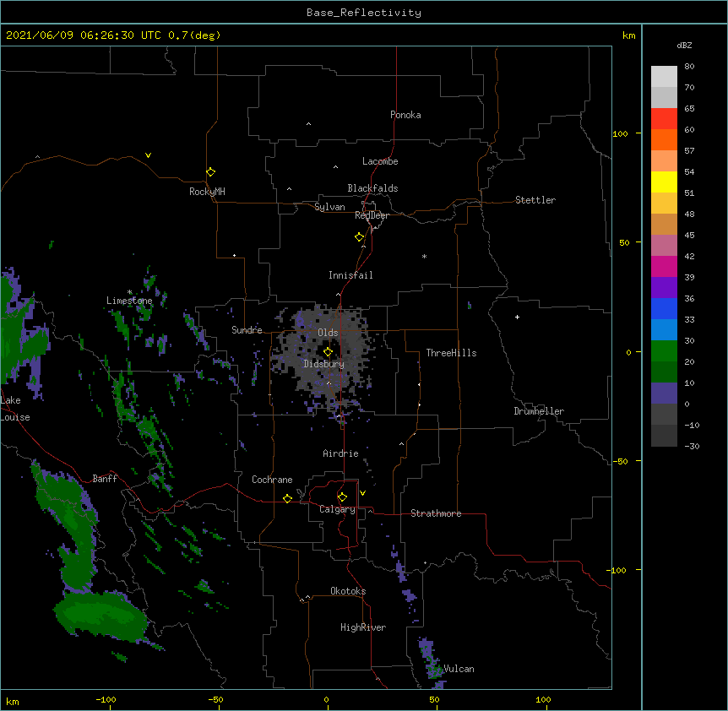Click the Sundre label
Viewport: 728px width, 711px height.
point(247,330)
